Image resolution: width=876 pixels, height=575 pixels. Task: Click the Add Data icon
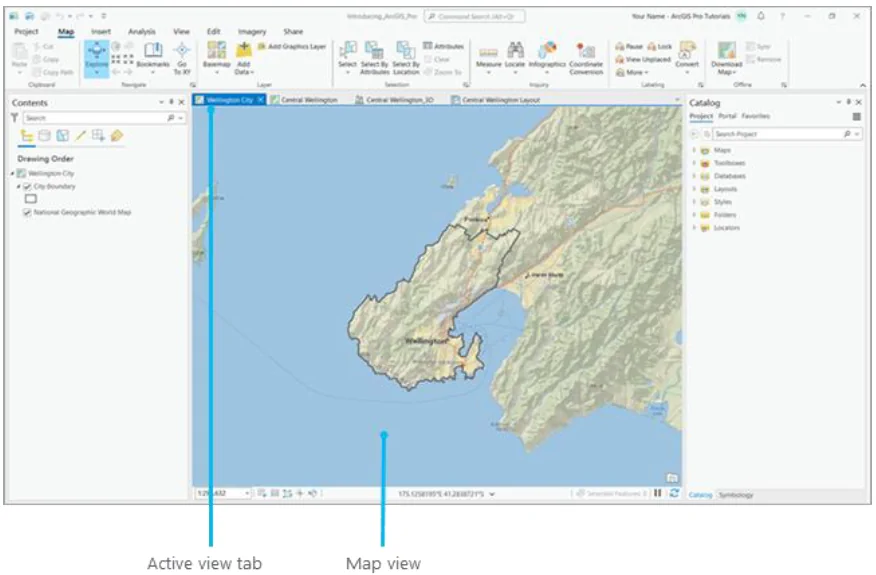pos(244,51)
